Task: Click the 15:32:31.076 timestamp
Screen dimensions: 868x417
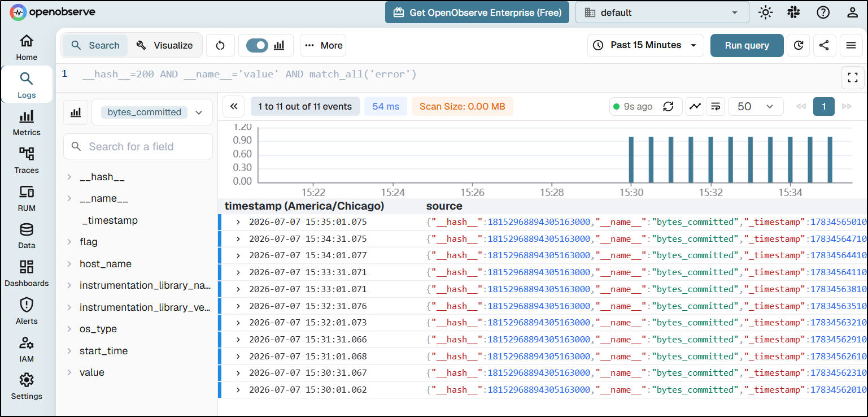Action: coord(308,306)
